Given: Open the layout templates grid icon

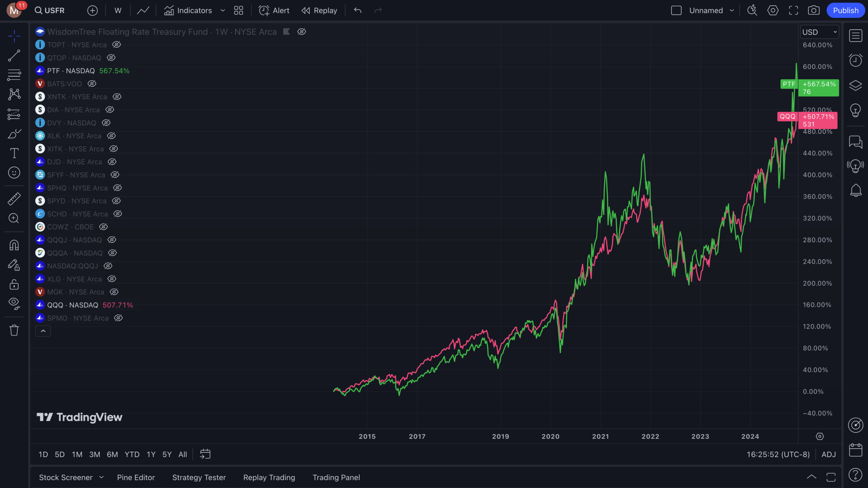Looking at the screenshot, I should click(x=238, y=11).
